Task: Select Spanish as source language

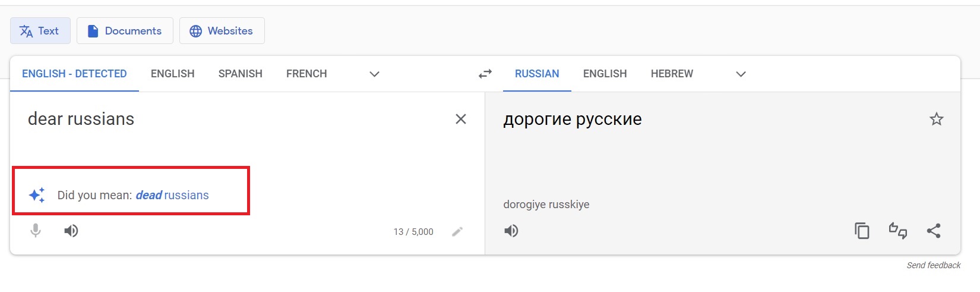Action: coord(240,74)
